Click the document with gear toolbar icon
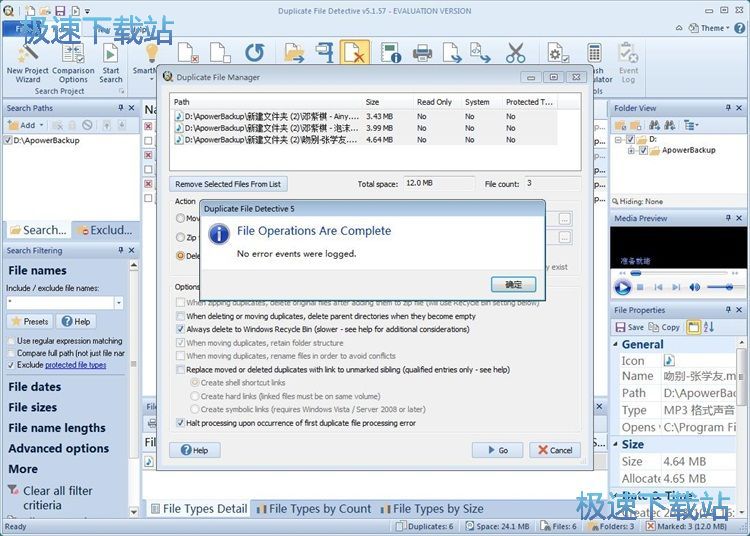The image size is (750, 536). 558,53
